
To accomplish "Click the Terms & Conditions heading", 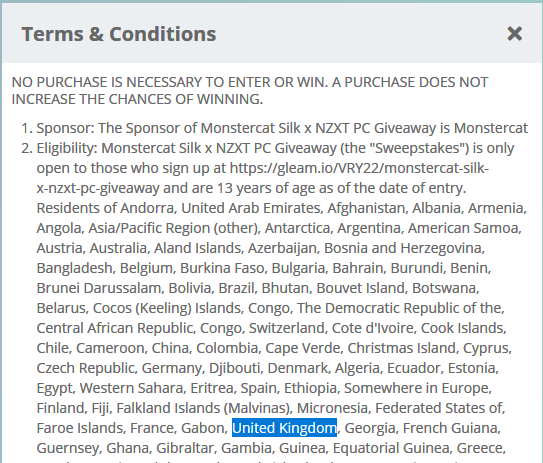I will coord(119,34).
